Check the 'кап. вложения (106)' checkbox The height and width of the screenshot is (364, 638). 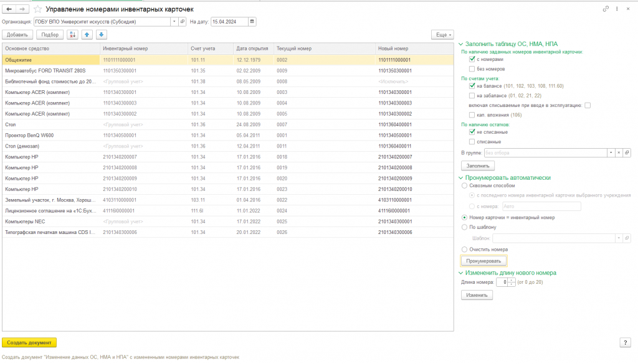pos(472,115)
